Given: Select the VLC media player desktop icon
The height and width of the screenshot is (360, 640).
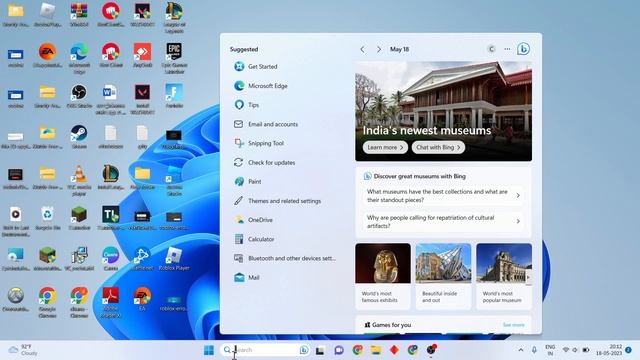Looking at the screenshot, I should pos(79,180).
